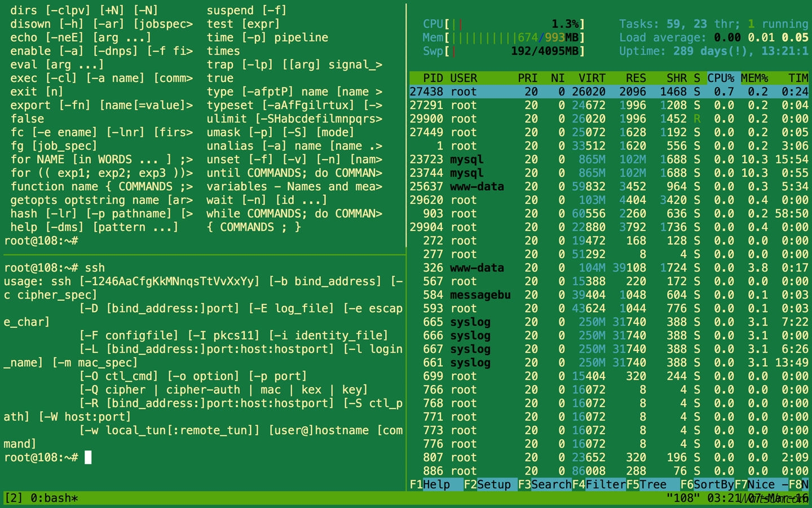This screenshot has height=508, width=812.
Task: Select the mysql process with PID 23723
Action: coord(466,159)
